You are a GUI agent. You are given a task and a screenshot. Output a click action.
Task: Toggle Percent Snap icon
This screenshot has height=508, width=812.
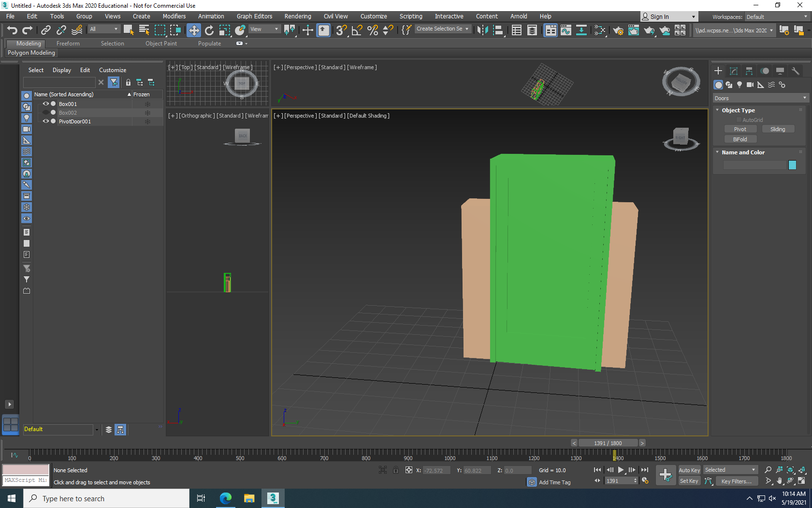[x=373, y=30]
